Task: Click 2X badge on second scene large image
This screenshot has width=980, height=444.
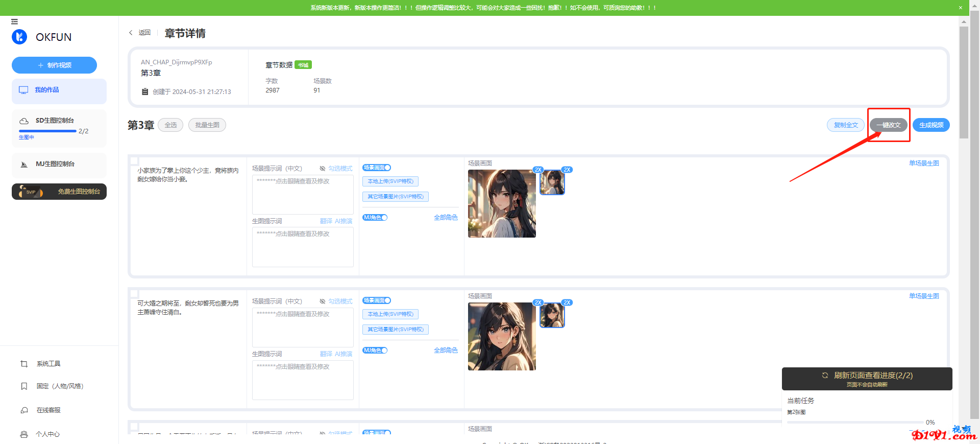Action: point(538,302)
